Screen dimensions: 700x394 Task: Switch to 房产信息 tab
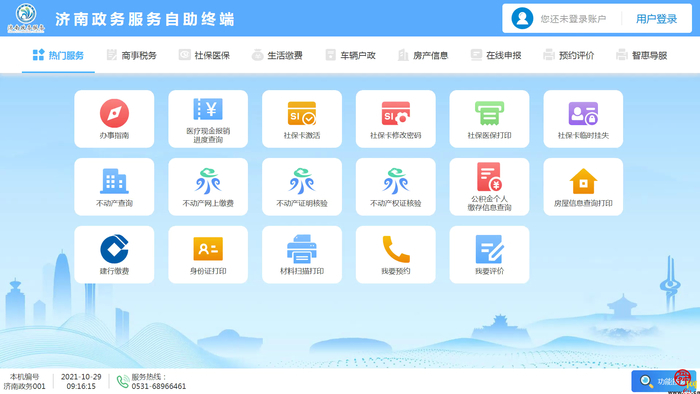click(423, 55)
